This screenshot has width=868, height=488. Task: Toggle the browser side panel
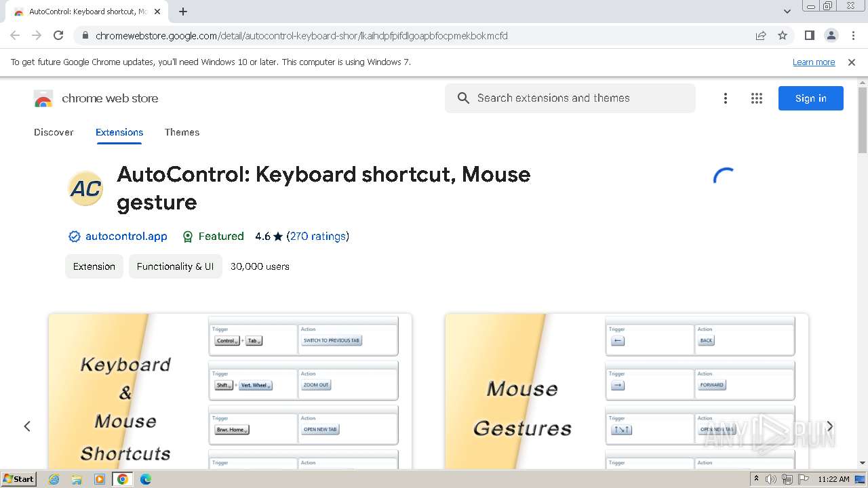click(810, 35)
